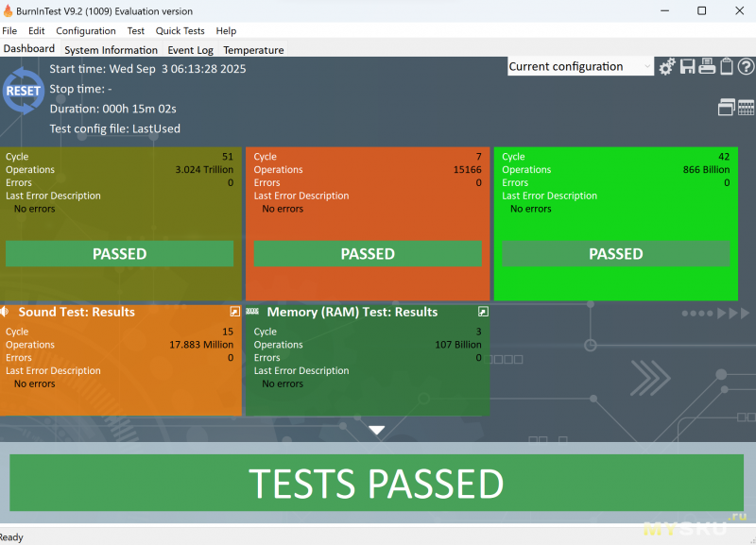
Task: Switch to the Temperature tab
Action: click(x=253, y=50)
